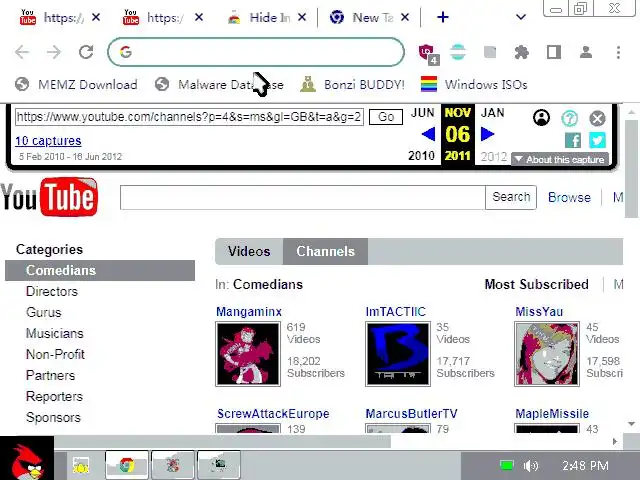
Task: Open the Chrome three-dot menu
Action: tap(618, 52)
